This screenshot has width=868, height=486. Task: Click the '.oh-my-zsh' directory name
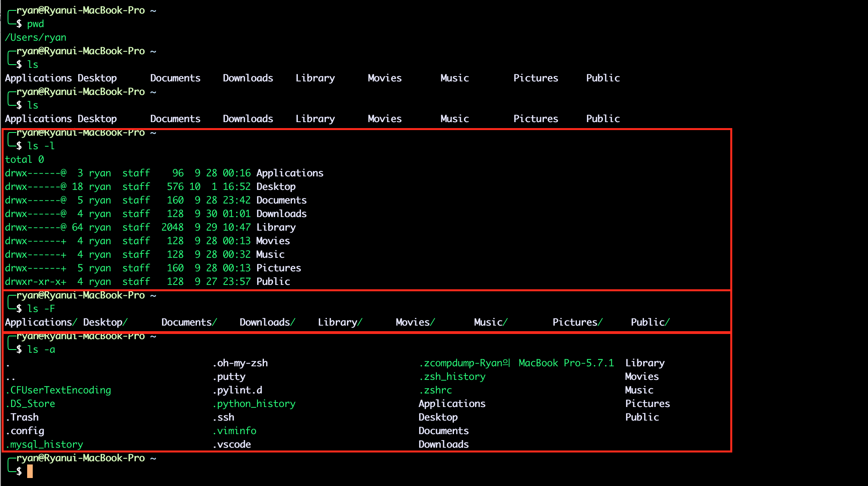point(240,363)
